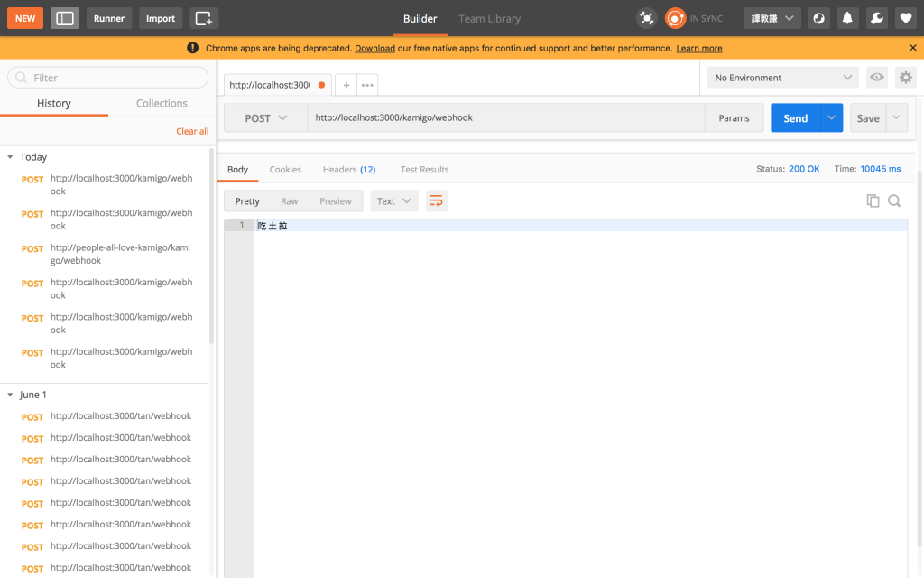Open the POST method dropdown
The image size is (924, 578).
266,118
